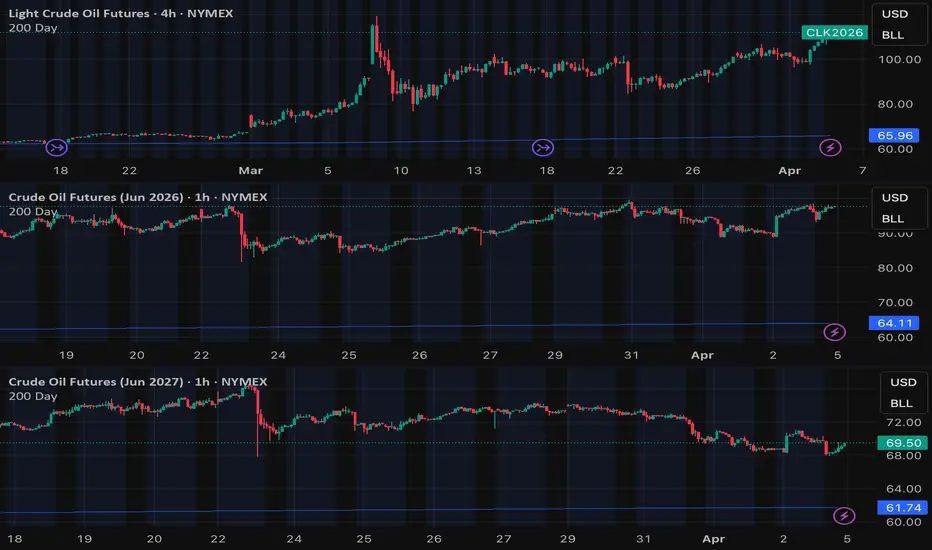932x550 pixels.
Task: Open USD currency selector in top chart
Action: (x=895, y=14)
